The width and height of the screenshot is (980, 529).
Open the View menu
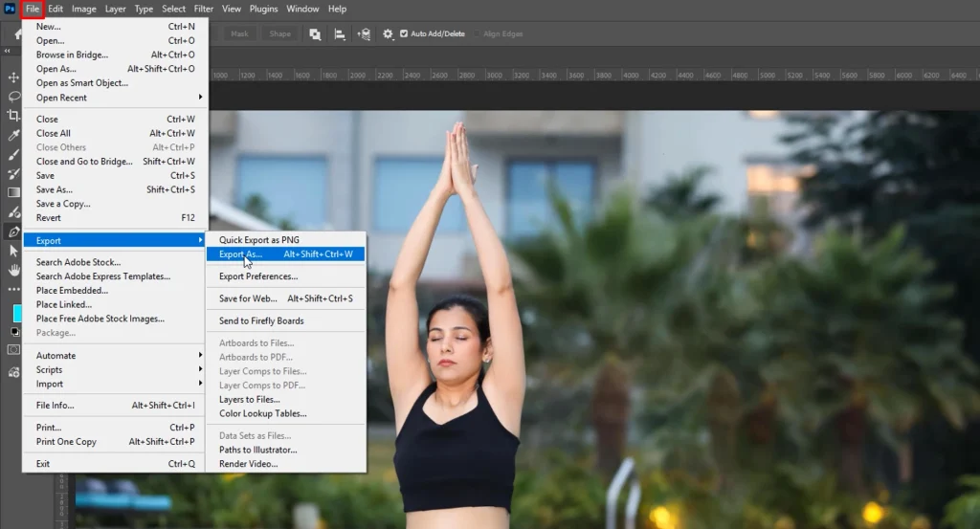pos(232,9)
